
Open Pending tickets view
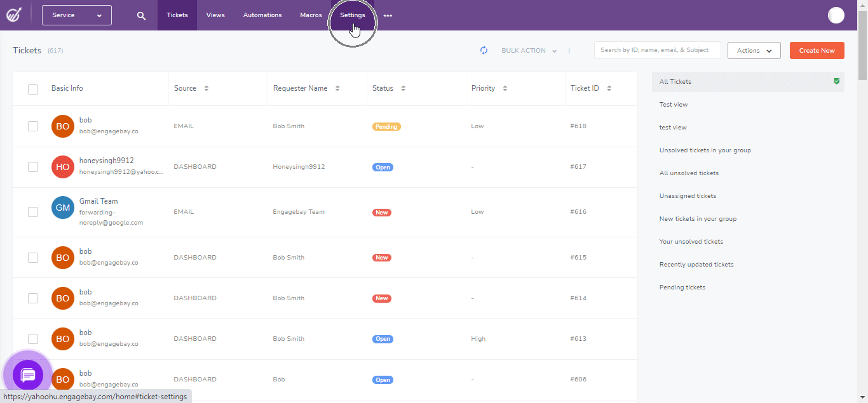click(x=682, y=287)
